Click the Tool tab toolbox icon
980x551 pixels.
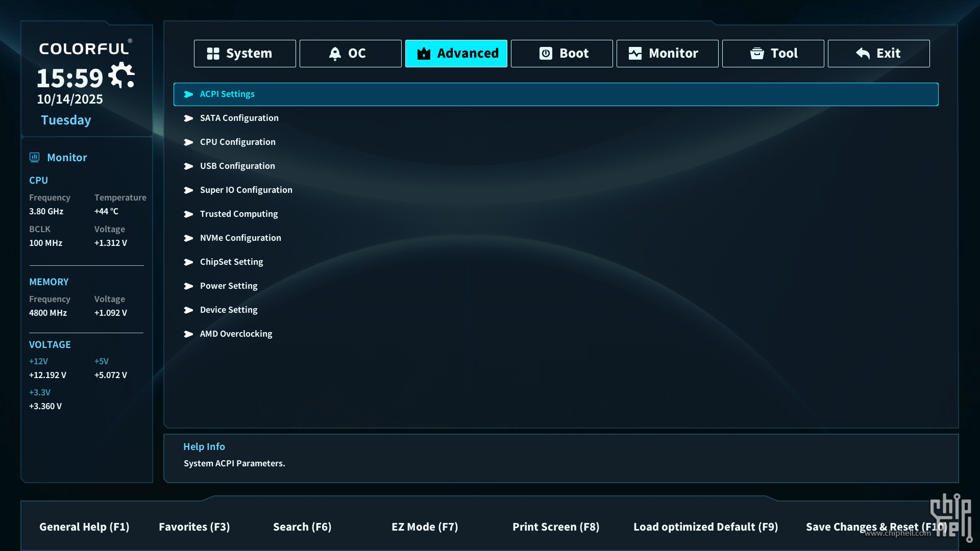(x=757, y=54)
